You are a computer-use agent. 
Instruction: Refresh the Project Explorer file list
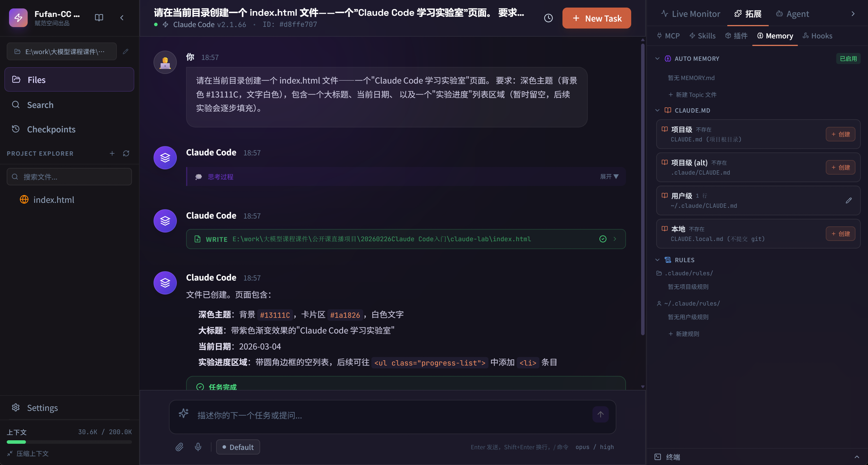126,154
